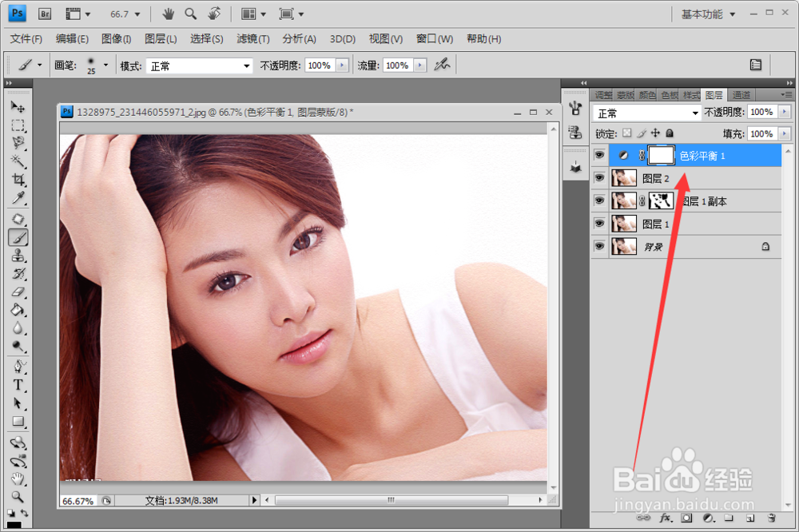This screenshot has width=799, height=532.
Task: Add a layer style with fx button
Action: [666, 518]
